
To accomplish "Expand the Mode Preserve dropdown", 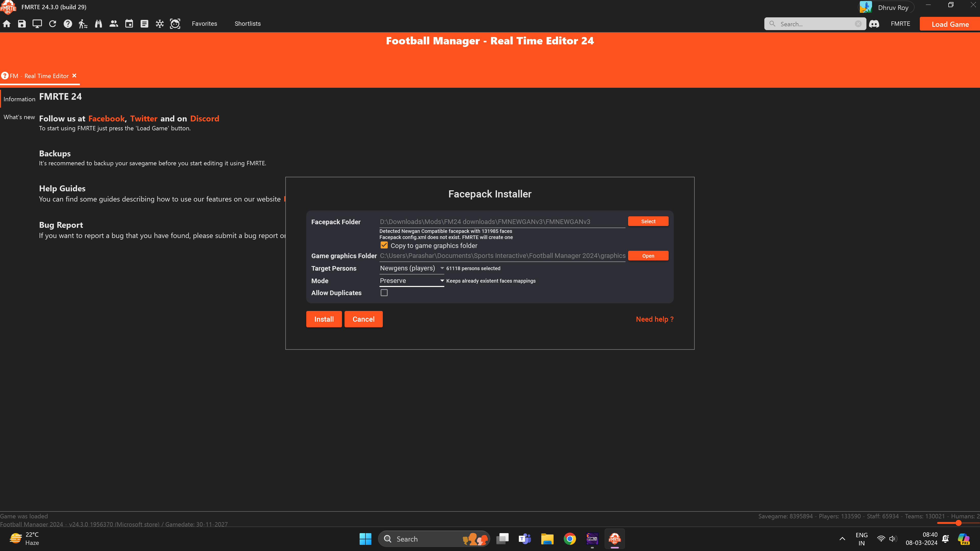I will pyautogui.click(x=412, y=281).
